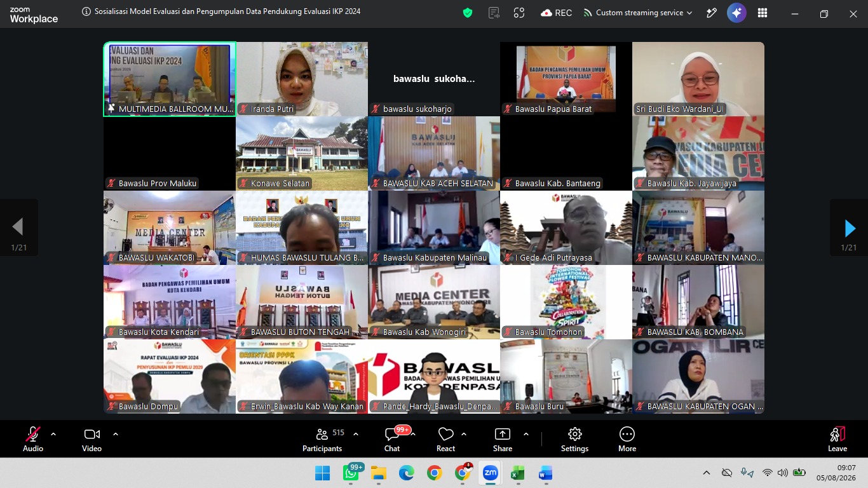Open the apps grid icon in the title bar

coord(763,13)
